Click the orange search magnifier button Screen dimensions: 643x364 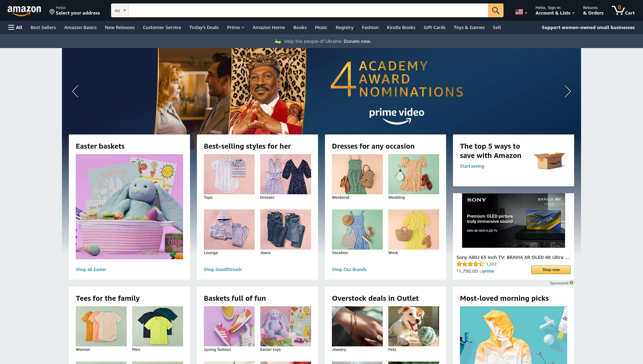pyautogui.click(x=496, y=10)
